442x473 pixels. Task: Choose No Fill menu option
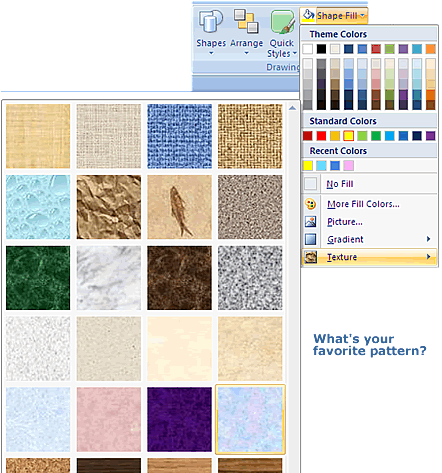coord(370,184)
